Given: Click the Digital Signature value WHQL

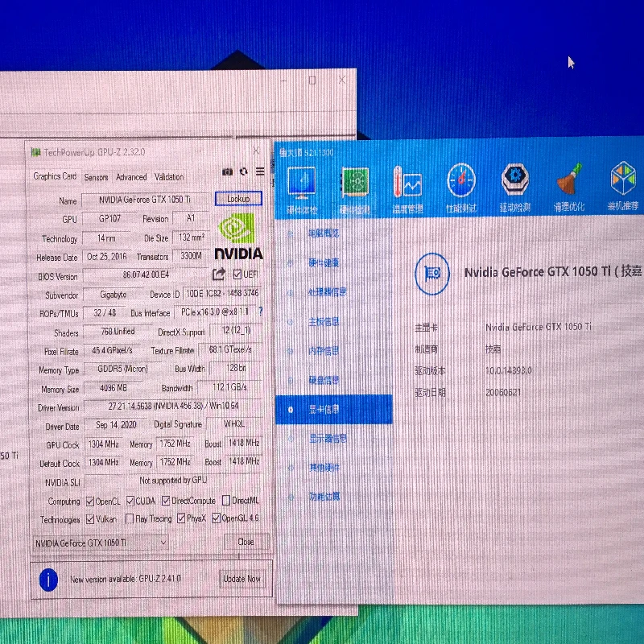Looking at the screenshot, I should pos(234,424).
